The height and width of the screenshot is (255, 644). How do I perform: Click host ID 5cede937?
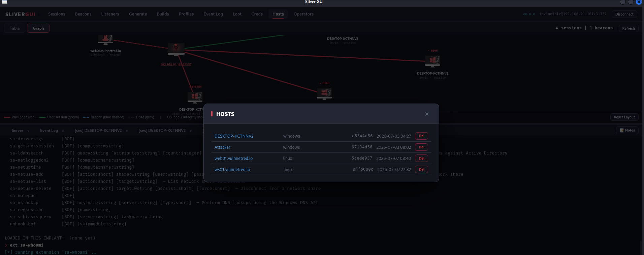[x=362, y=158]
